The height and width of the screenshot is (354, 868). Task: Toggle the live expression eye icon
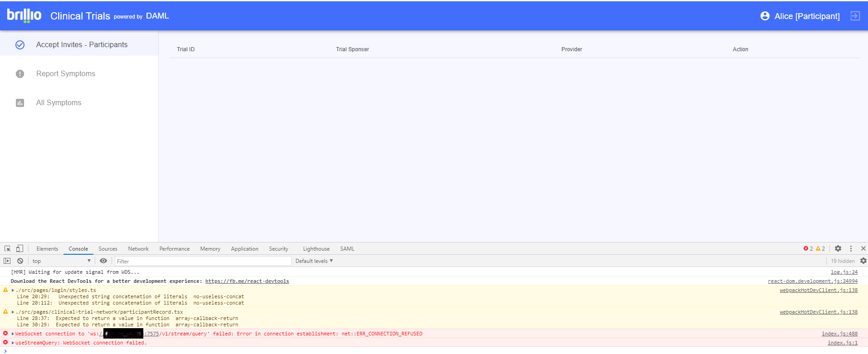coord(103,261)
